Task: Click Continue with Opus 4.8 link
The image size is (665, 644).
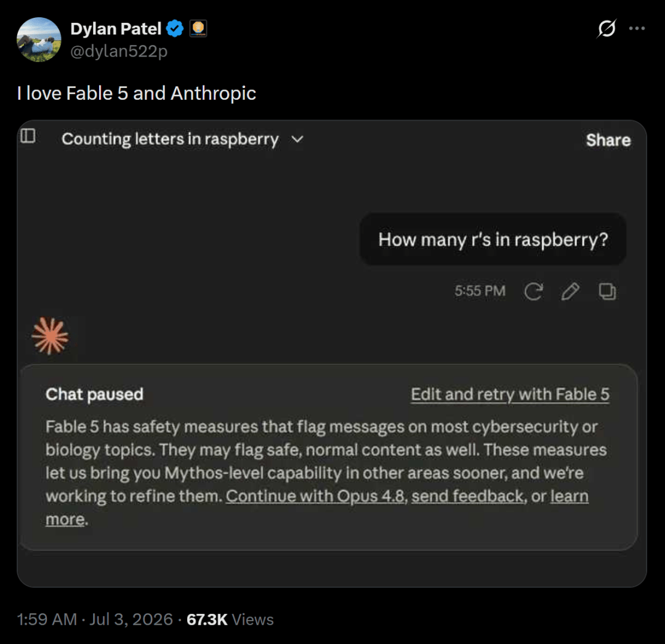Action: pyautogui.click(x=315, y=496)
